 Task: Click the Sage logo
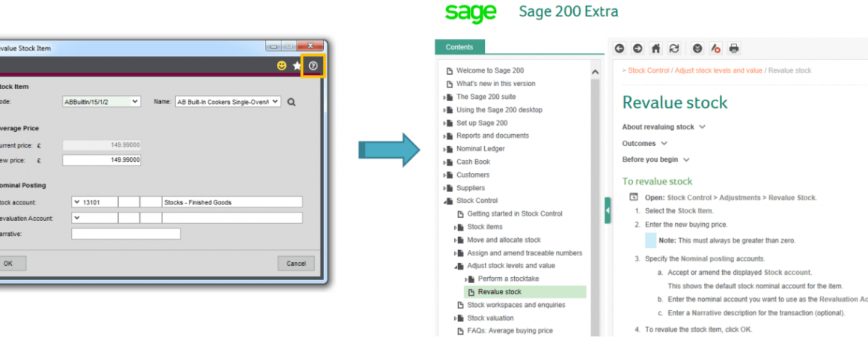tap(471, 12)
